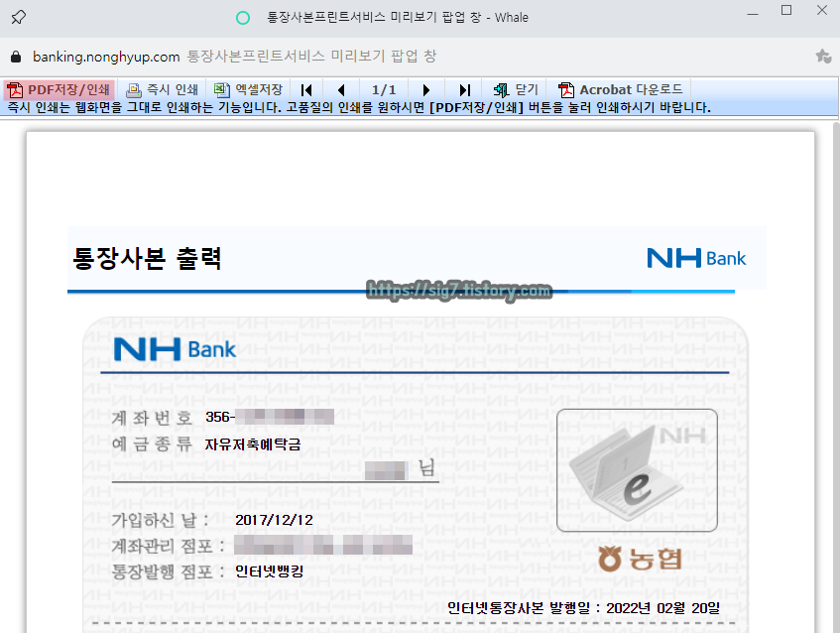
Task: Click the banking.nonghyup.com address
Action: pos(106,57)
